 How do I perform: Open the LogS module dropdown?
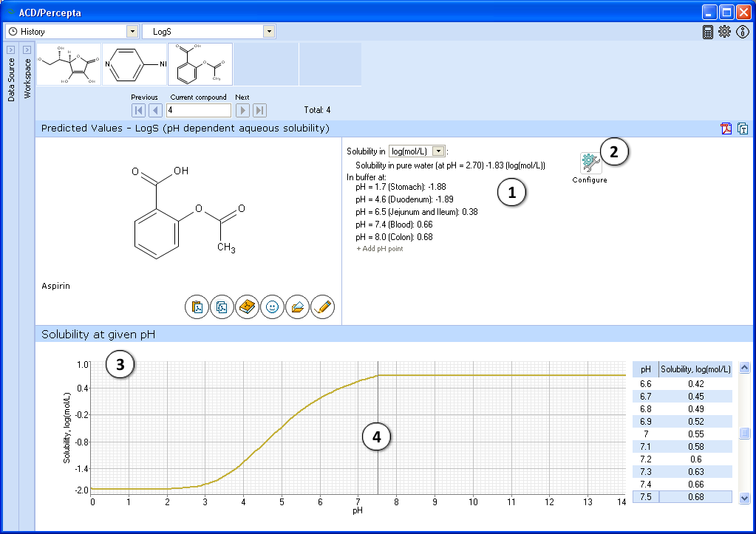tap(269, 32)
